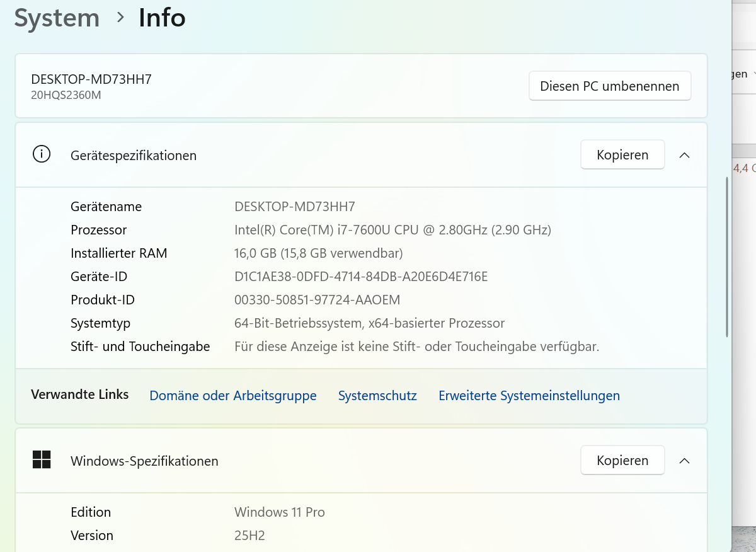Image resolution: width=756 pixels, height=552 pixels.
Task: Click the settings page vertical scrollbar
Action: click(x=727, y=257)
